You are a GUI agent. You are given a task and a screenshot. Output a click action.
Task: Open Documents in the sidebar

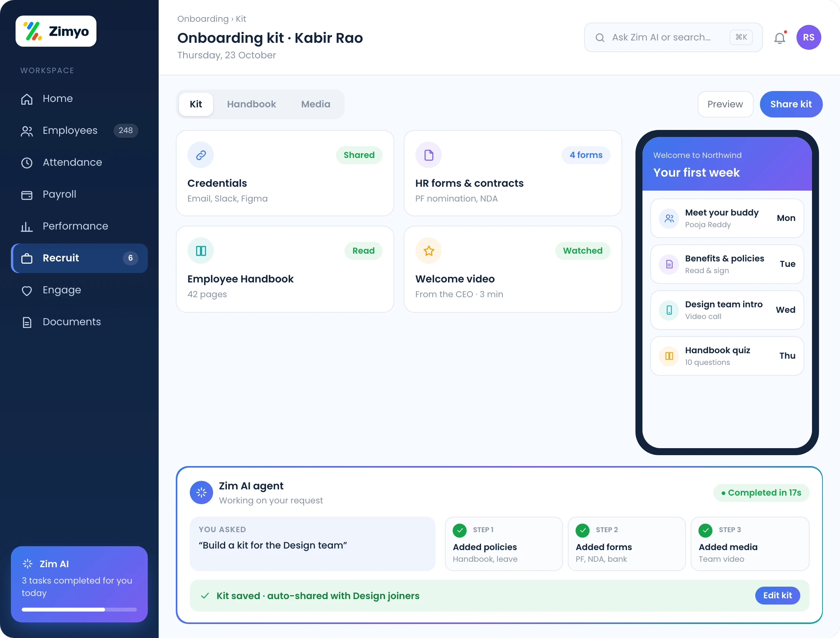click(79, 322)
